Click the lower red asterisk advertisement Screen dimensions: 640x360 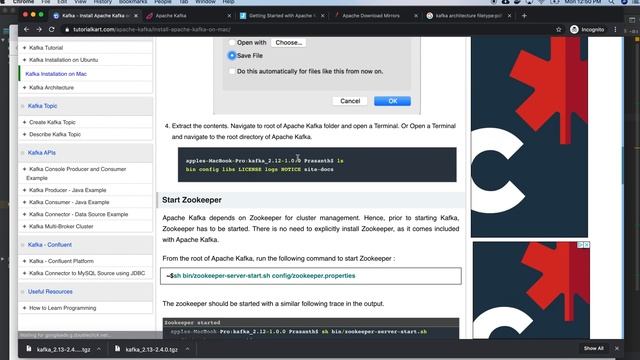pos(531,290)
